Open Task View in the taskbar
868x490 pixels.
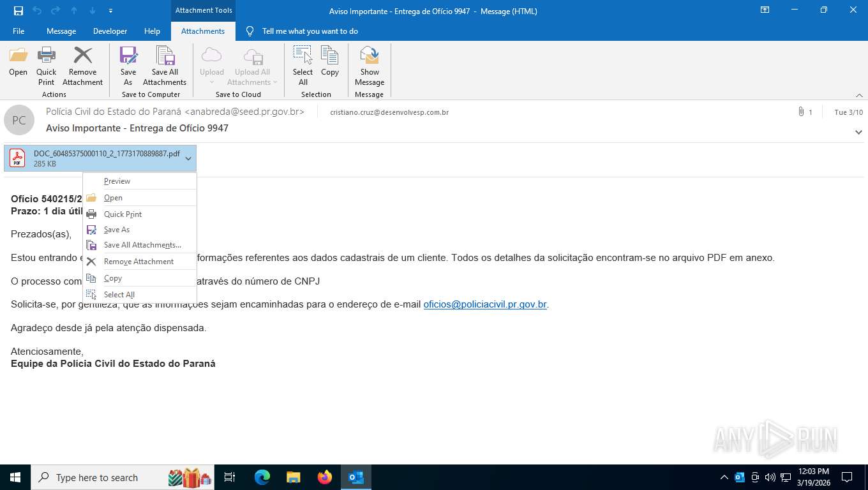(x=230, y=477)
